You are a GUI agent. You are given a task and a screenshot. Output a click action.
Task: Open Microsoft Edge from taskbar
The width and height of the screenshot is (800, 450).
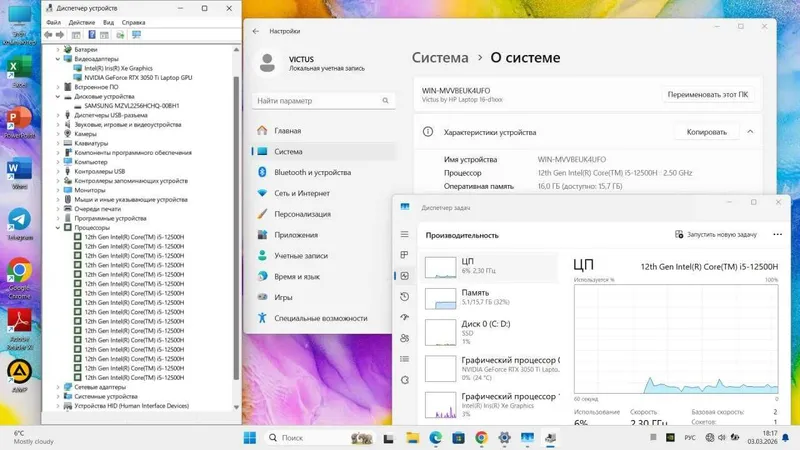[435, 437]
